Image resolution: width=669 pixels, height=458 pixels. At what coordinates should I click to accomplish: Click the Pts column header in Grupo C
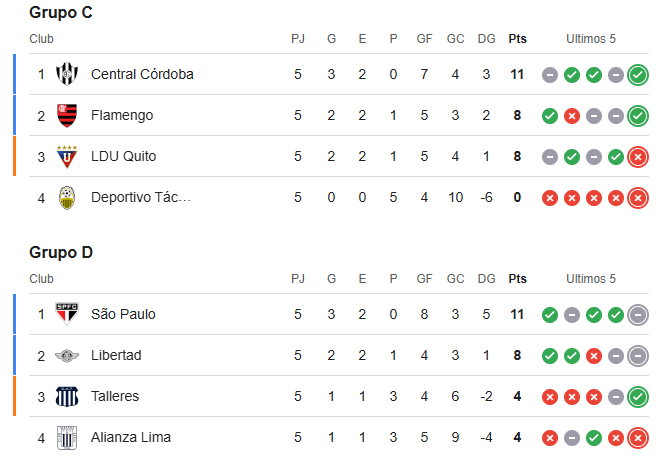click(x=518, y=39)
